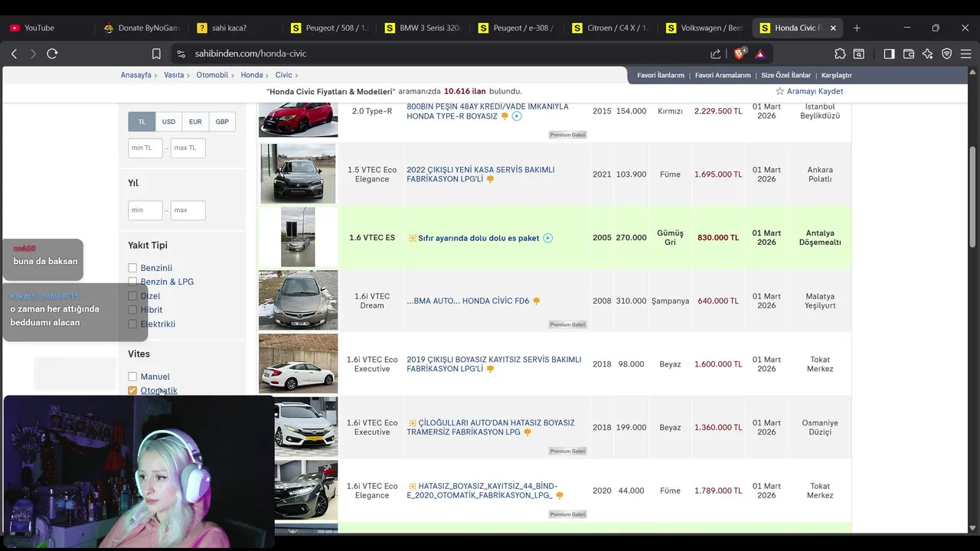Click the max TL price field

tap(188, 148)
